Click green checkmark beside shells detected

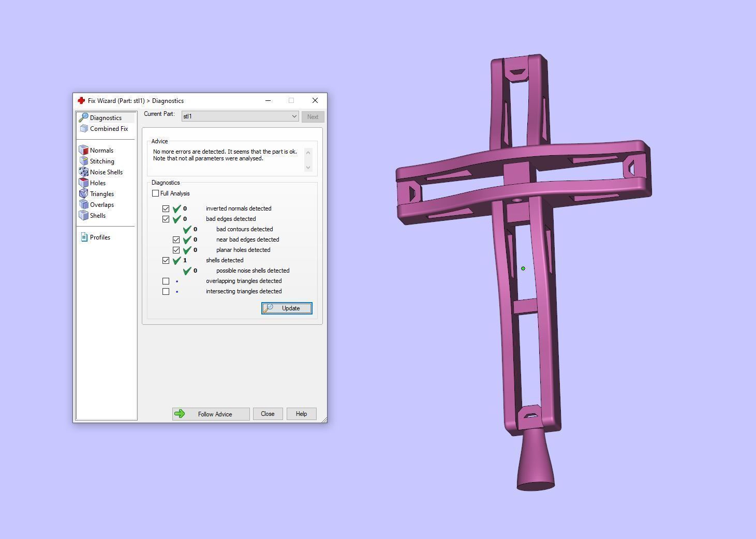176,260
